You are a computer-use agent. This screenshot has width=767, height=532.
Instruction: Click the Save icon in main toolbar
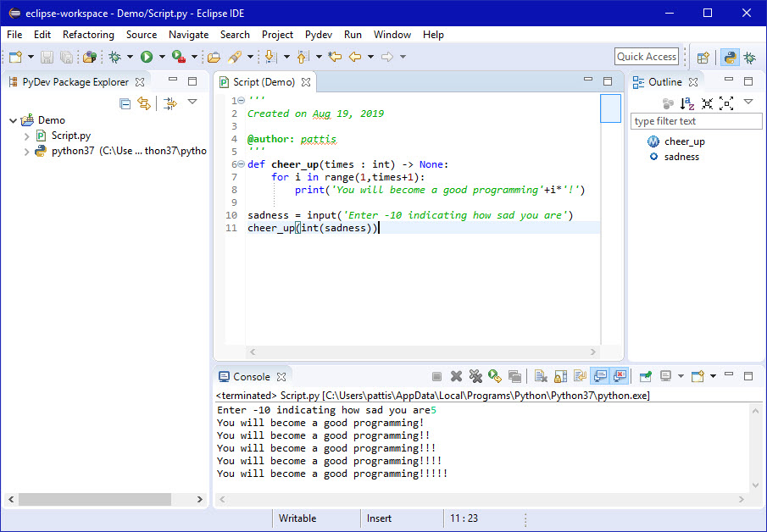[x=47, y=57]
